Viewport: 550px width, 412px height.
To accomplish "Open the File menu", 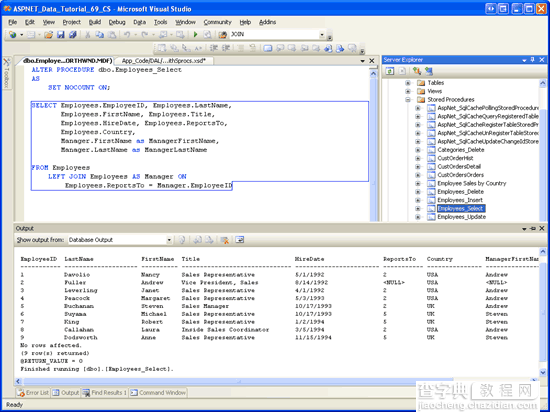I will point(12,22).
